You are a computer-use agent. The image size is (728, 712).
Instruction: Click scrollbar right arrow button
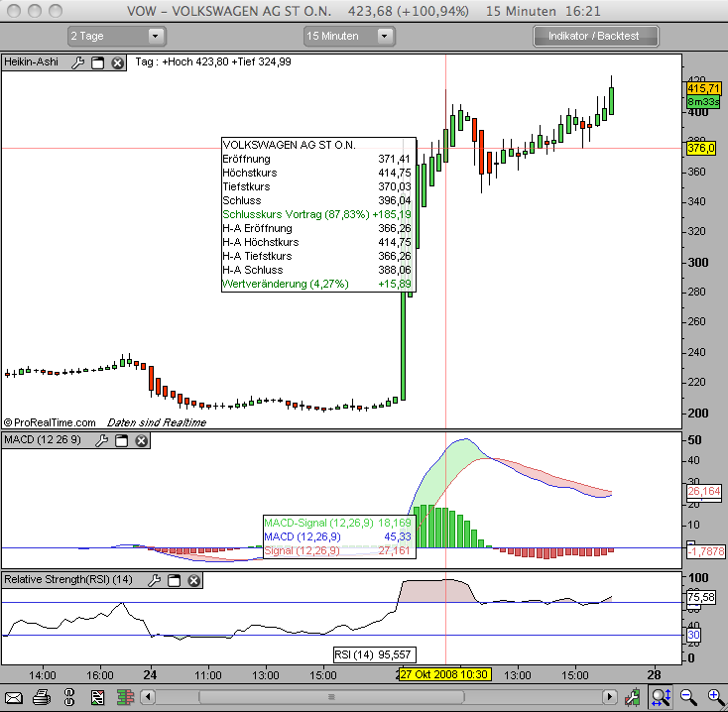(610, 697)
